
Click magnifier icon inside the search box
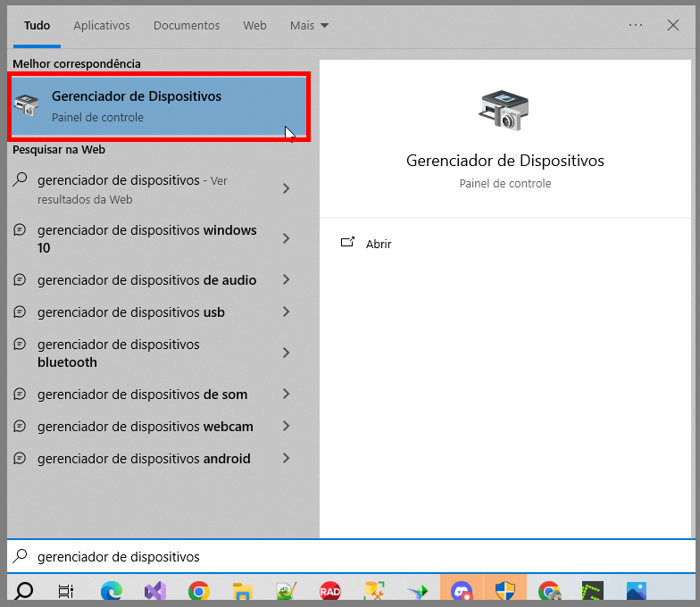pyautogui.click(x=20, y=555)
